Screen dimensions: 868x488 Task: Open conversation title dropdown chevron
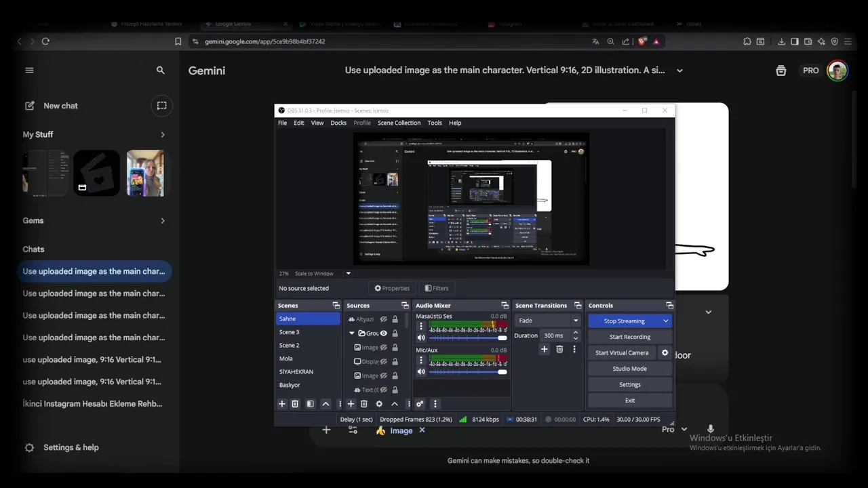pyautogui.click(x=679, y=70)
